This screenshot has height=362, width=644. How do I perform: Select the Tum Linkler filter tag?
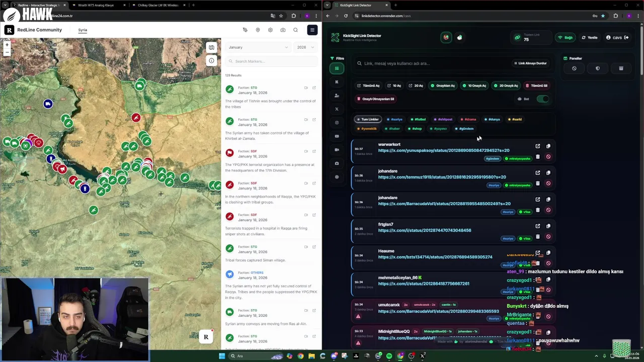tap(368, 120)
